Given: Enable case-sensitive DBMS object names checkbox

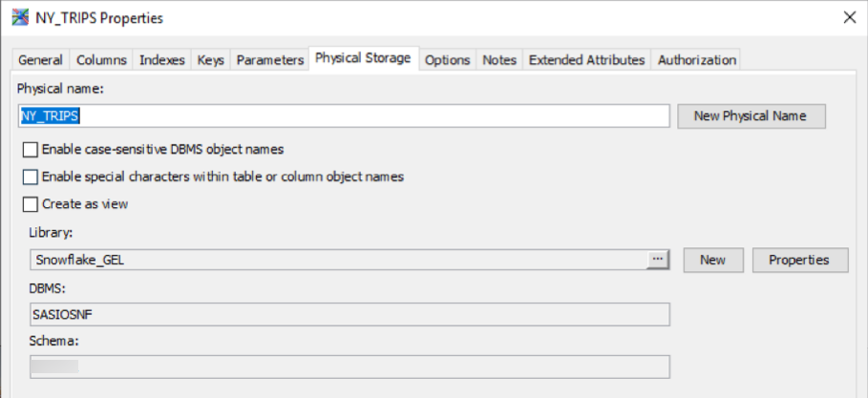Looking at the screenshot, I should click(31, 150).
